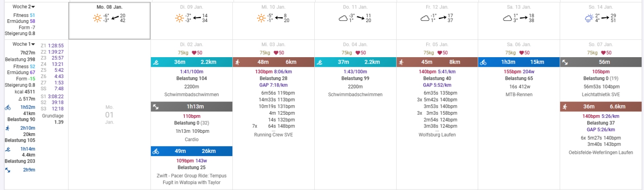This screenshot has width=644, height=190.
Task: Click bike icon on the 49m 26km ride
Action: (156, 151)
